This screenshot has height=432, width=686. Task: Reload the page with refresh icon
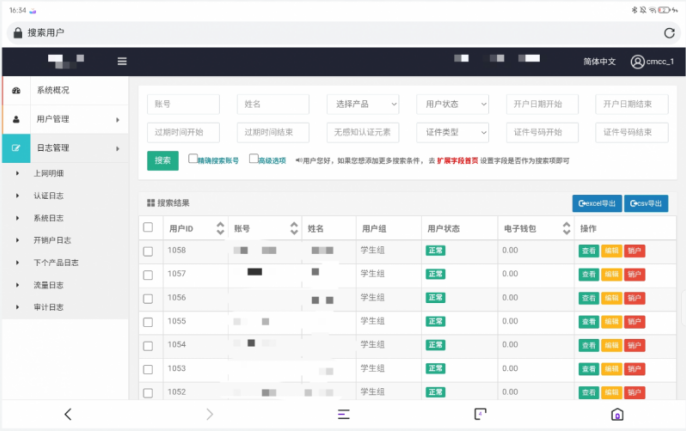669,33
